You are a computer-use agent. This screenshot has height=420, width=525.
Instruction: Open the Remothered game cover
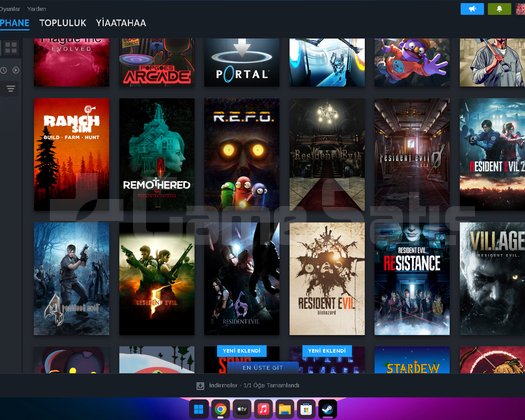(x=157, y=154)
